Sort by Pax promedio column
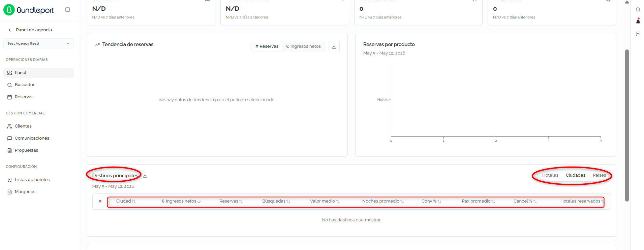The height and width of the screenshot is (250, 644). pos(479,201)
